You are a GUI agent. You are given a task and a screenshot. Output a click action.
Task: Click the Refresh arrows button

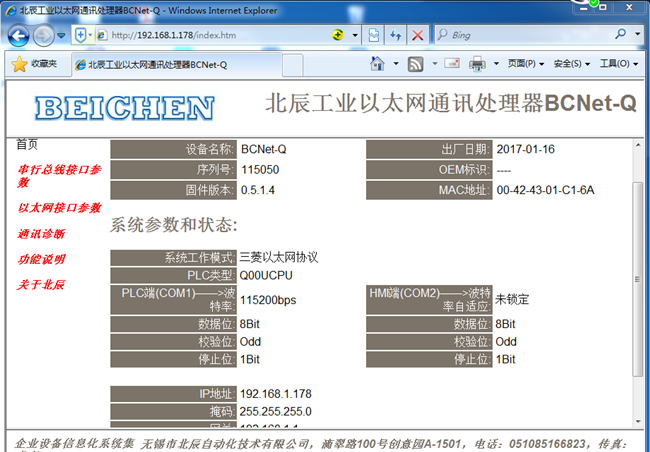[x=395, y=35]
